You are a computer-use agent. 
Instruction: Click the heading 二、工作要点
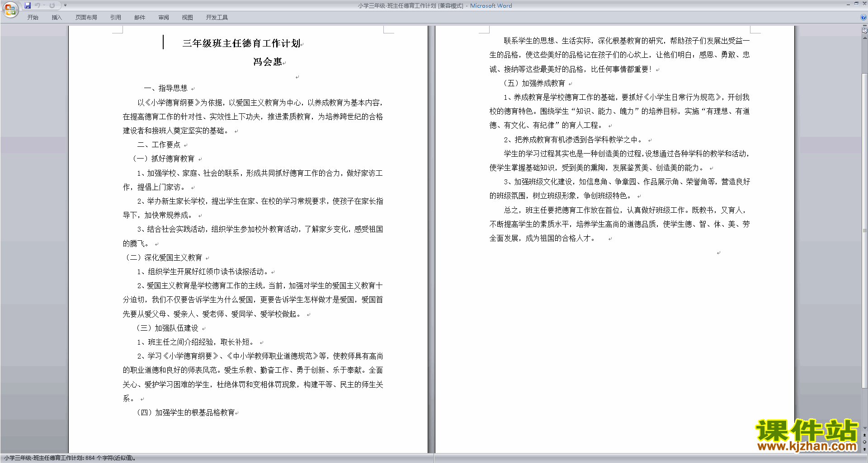(159, 145)
